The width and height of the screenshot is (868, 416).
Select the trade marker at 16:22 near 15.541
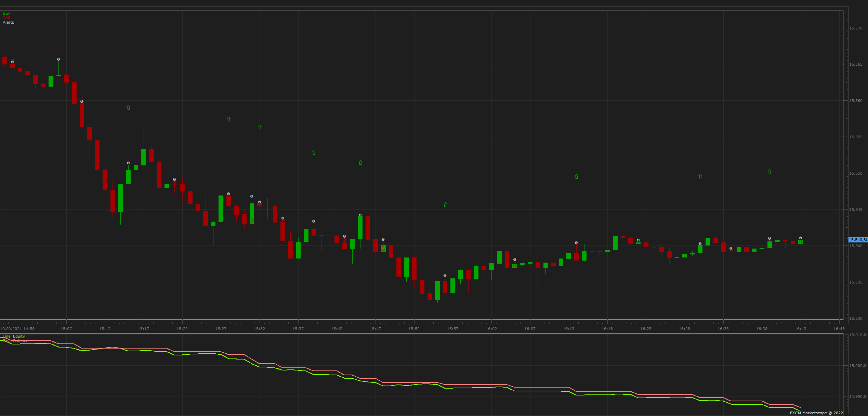(x=638, y=240)
